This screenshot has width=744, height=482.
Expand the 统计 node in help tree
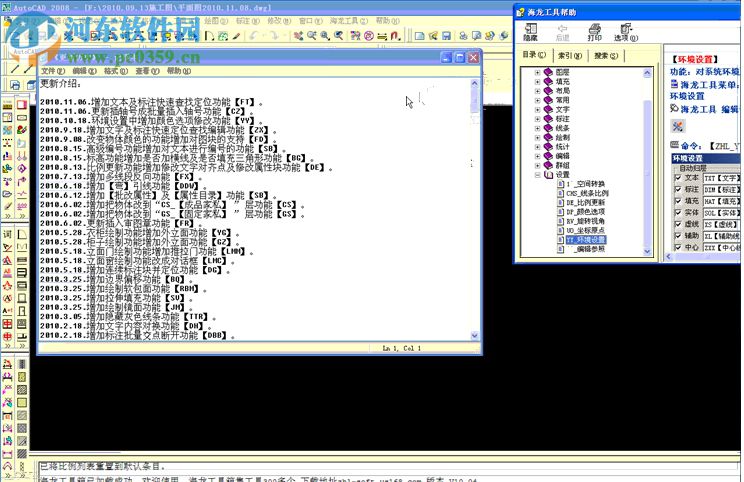tap(537, 147)
